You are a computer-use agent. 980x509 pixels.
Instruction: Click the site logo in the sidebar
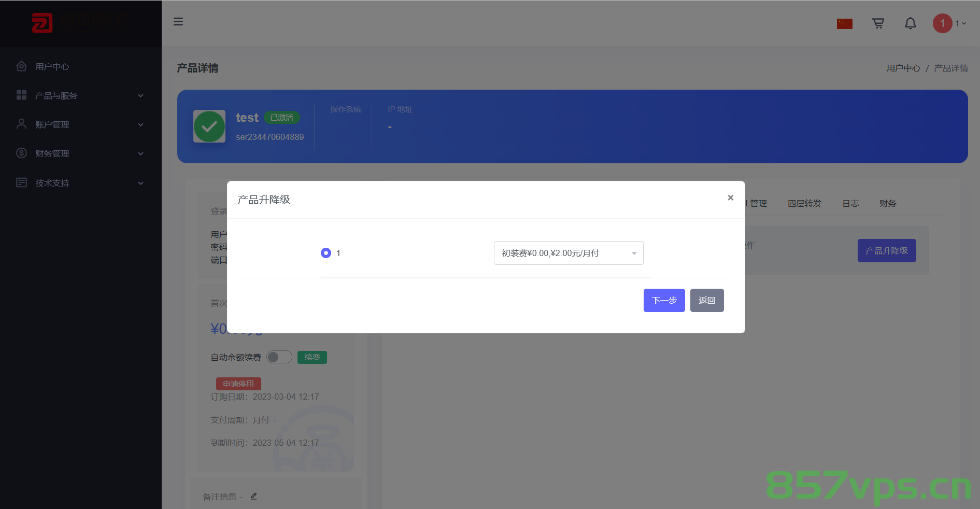point(80,23)
